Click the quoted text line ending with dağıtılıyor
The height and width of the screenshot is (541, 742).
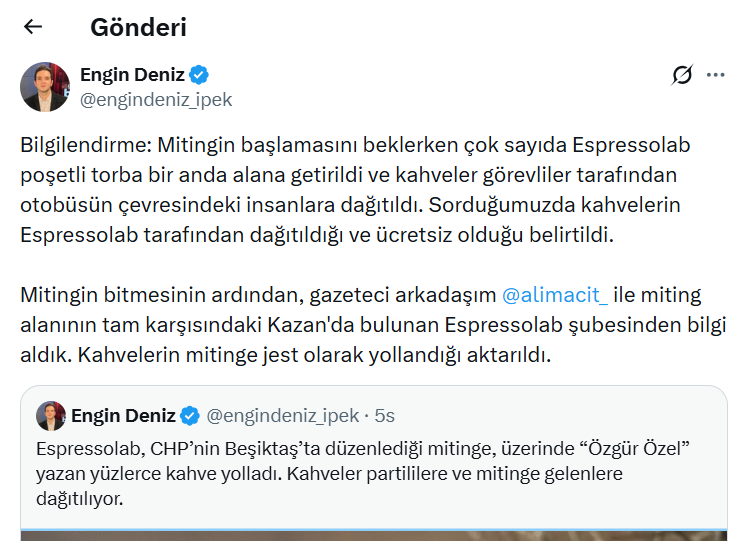[80, 498]
